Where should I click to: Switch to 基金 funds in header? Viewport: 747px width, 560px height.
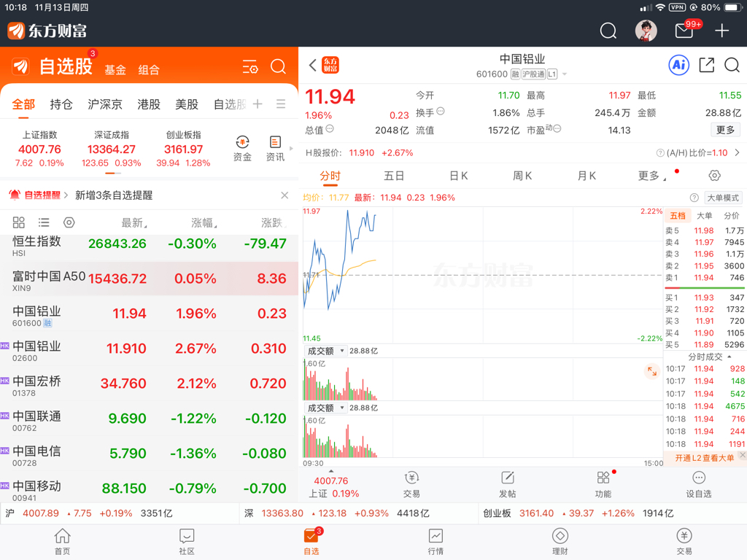click(x=115, y=70)
